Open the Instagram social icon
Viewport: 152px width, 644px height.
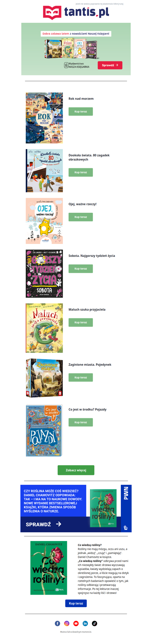66,623
